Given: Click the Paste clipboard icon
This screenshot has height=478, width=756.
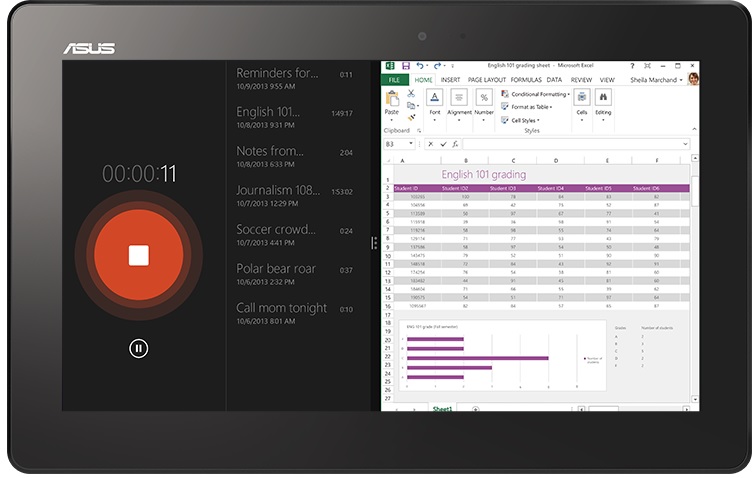Looking at the screenshot, I should (x=392, y=99).
